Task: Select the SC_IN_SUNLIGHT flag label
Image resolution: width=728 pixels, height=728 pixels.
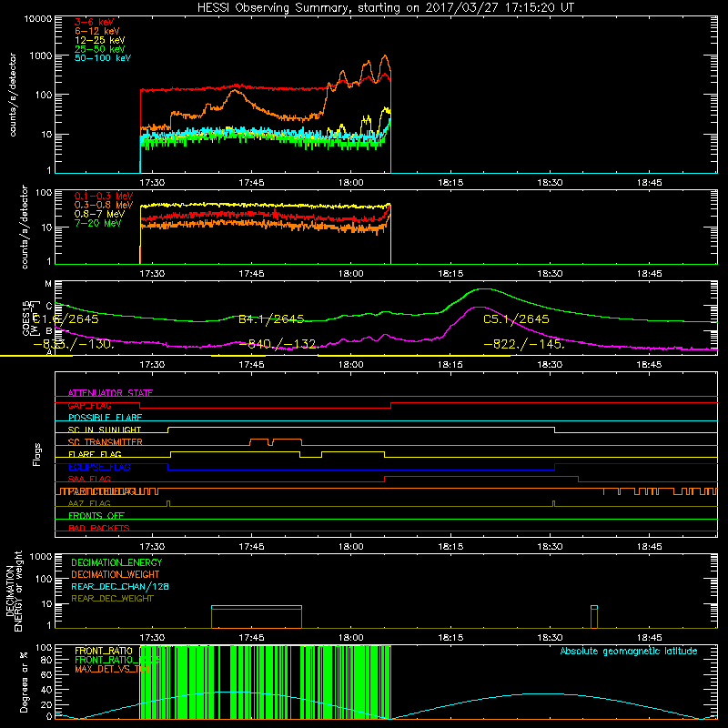Action: coord(105,430)
